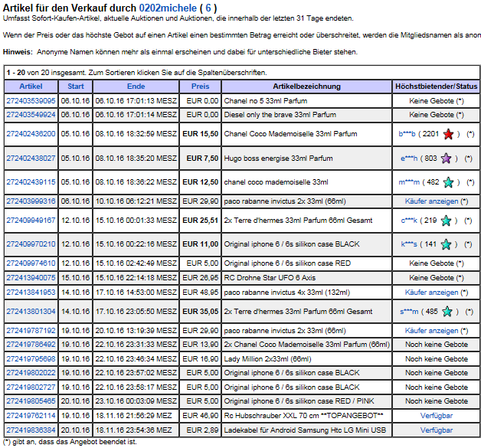The image size is (481, 448).
Task: Select text 2x Chanel Coco Mademoiselle 33ml Parfum (66ml)
Action: point(307,345)
